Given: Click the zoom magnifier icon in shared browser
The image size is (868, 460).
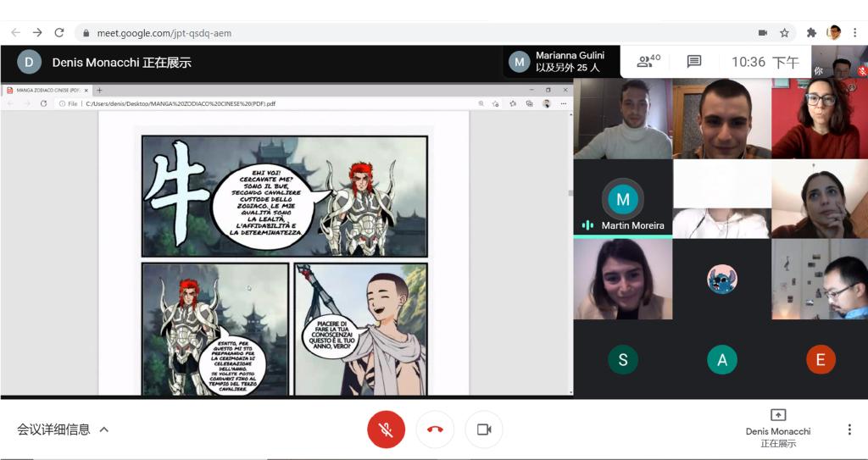Looking at the screenshot, I should coord(481,103).
